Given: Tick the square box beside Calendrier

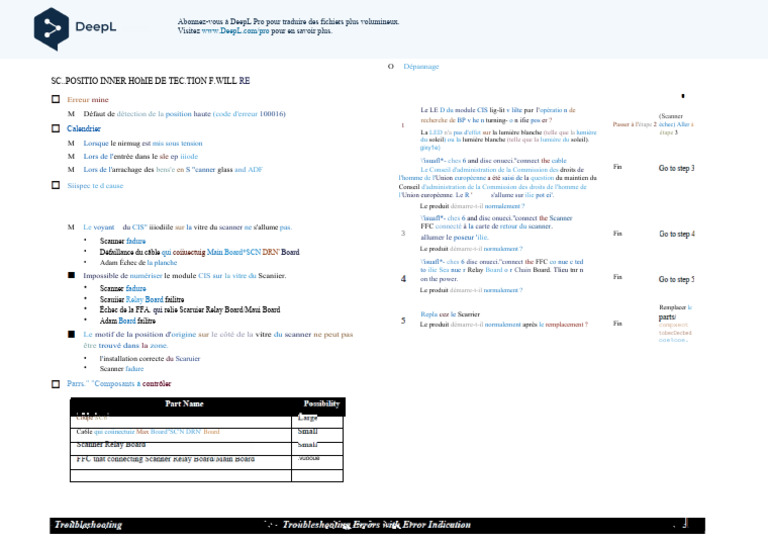Looking at the screenshot, I should 56,128.
